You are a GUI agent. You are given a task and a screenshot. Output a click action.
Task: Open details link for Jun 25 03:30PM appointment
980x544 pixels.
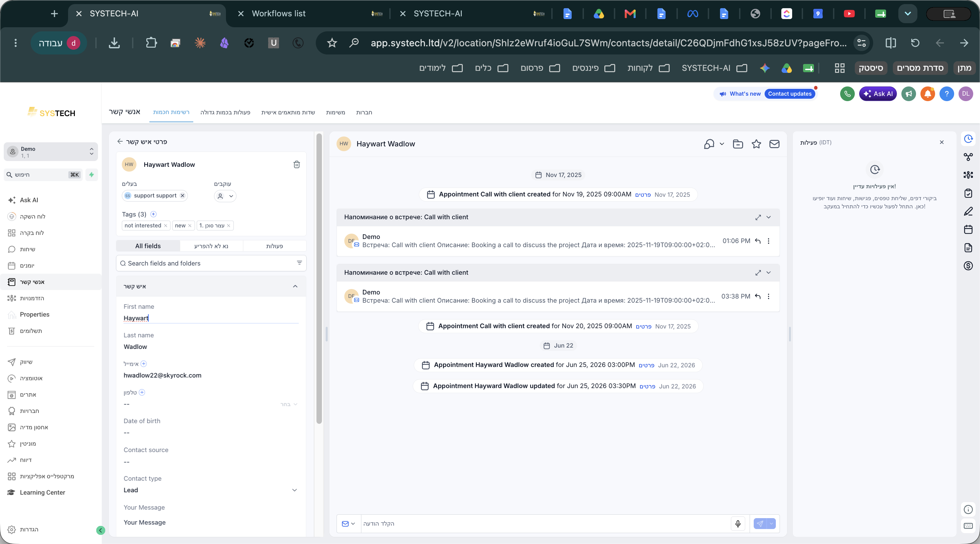(x=647, y=386)
